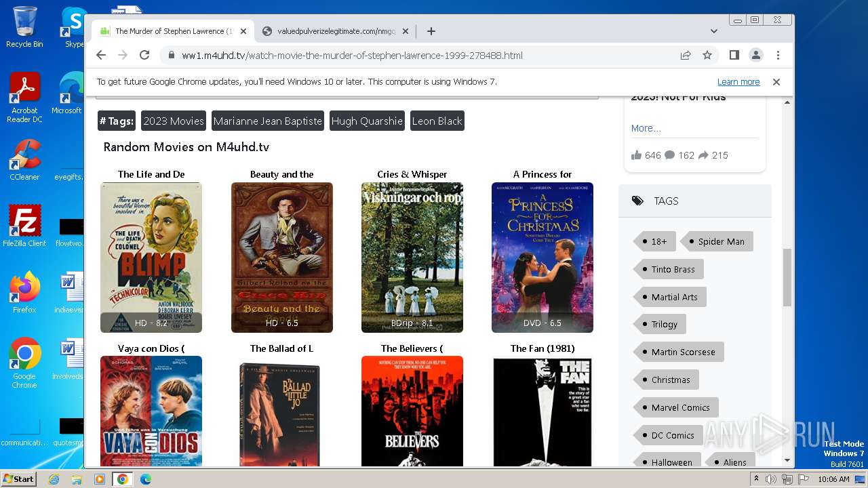Click 'The Fan (1981)' title link
Image resolution: width=868 pixels, height=488 pixels.
click(542, 348)
